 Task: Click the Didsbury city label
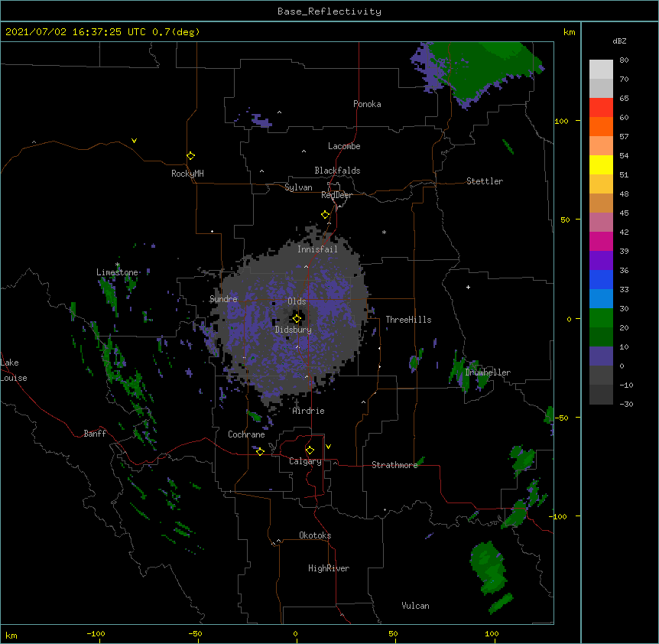(294, 330)
